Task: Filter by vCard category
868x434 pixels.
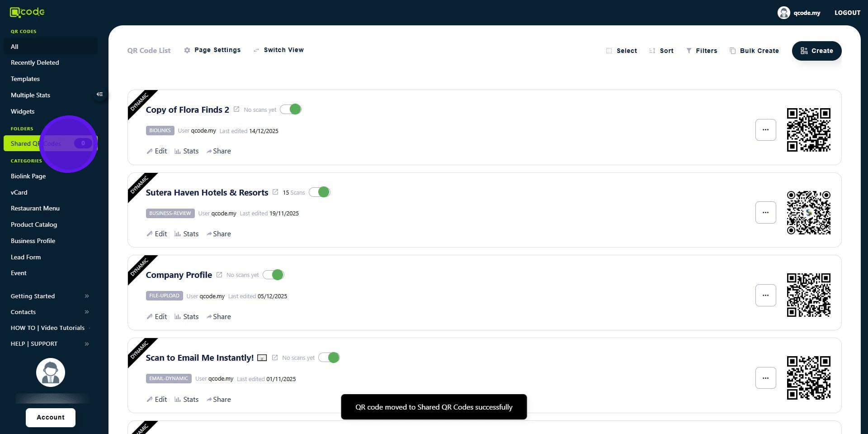Action: pyautogui.click(x=19, y=192)
